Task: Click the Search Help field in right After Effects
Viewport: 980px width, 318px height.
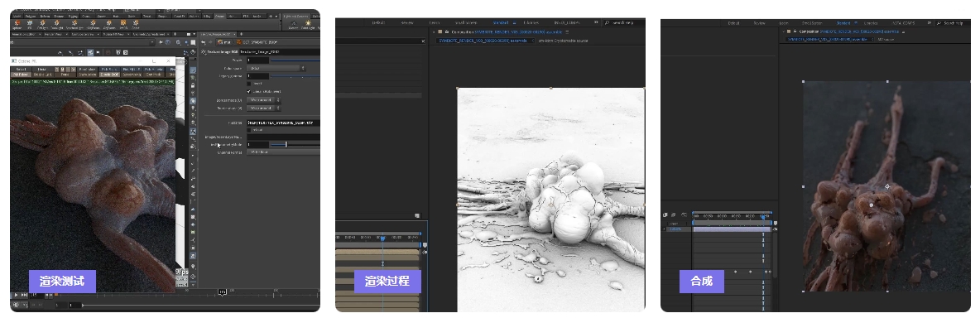Action: point(954,23)
